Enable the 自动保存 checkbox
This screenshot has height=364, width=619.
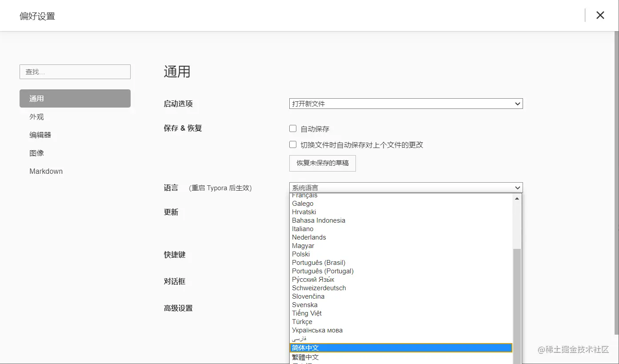293,128
